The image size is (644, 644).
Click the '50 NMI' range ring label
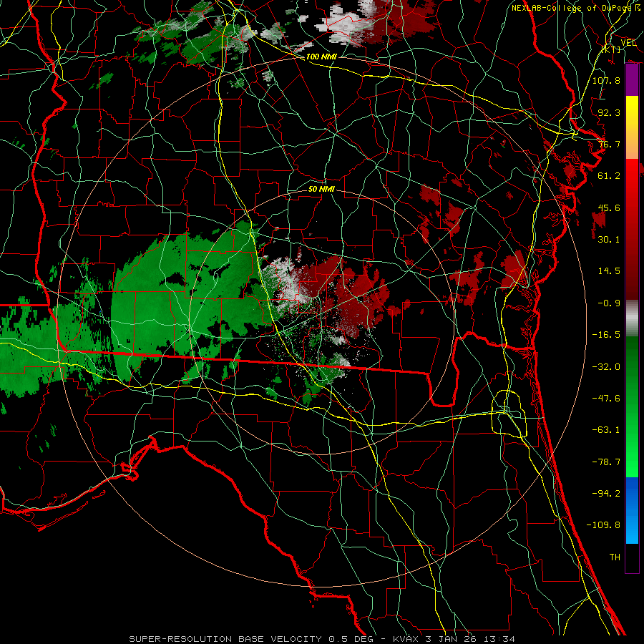[321, 189]
